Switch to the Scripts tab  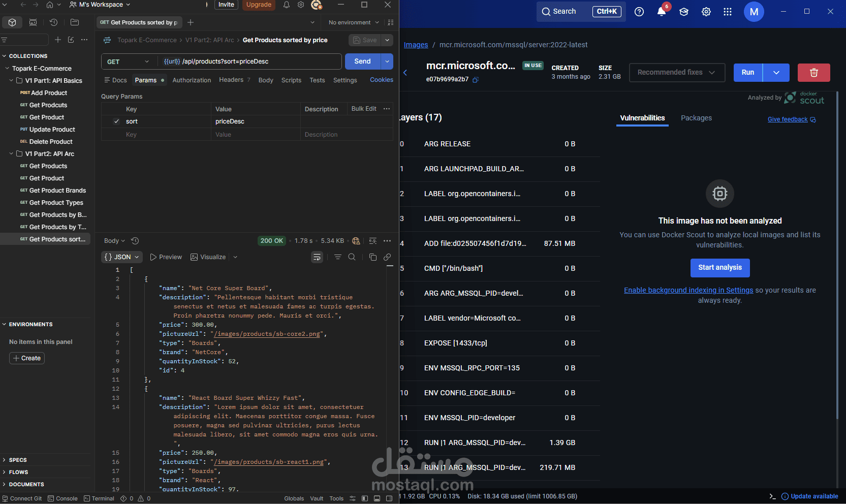(x=291, y=80)
